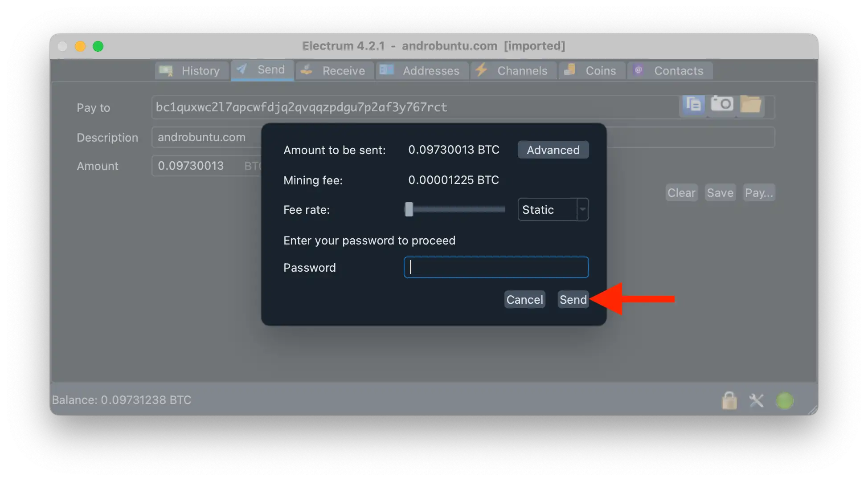Open the Contacts tab
868x481 pixels.
(x=670, y=70)
